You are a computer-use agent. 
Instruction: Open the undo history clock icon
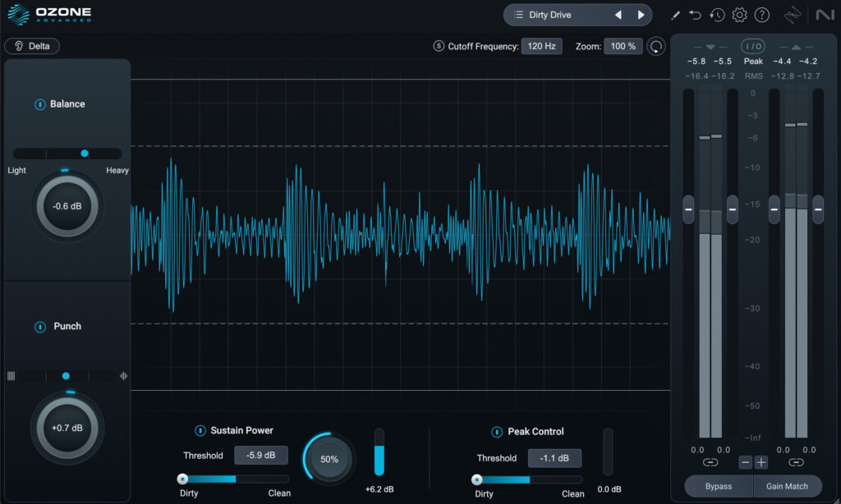coord(717,15)
